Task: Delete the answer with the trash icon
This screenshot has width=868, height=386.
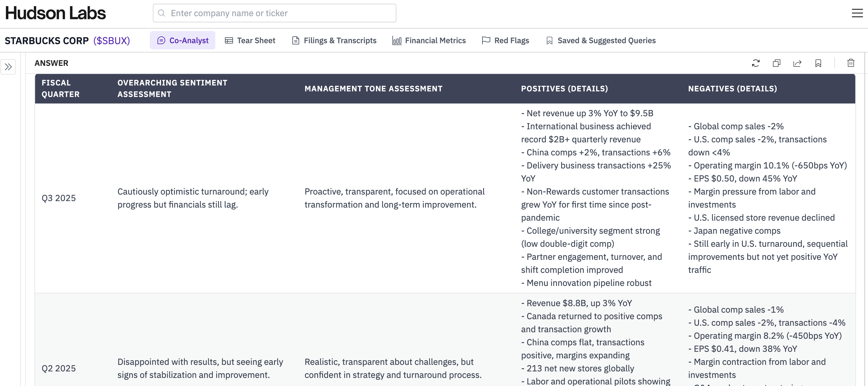Action: pos(851,63)
